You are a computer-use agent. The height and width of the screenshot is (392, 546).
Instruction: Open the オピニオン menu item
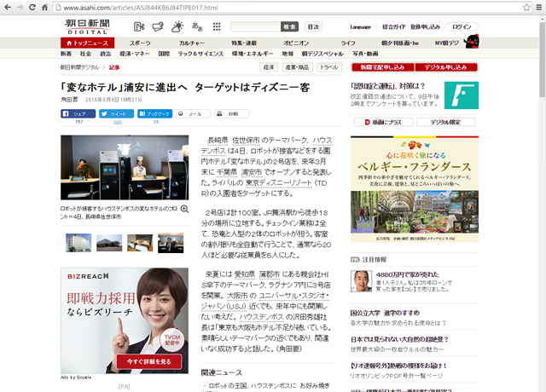[296, 42]
